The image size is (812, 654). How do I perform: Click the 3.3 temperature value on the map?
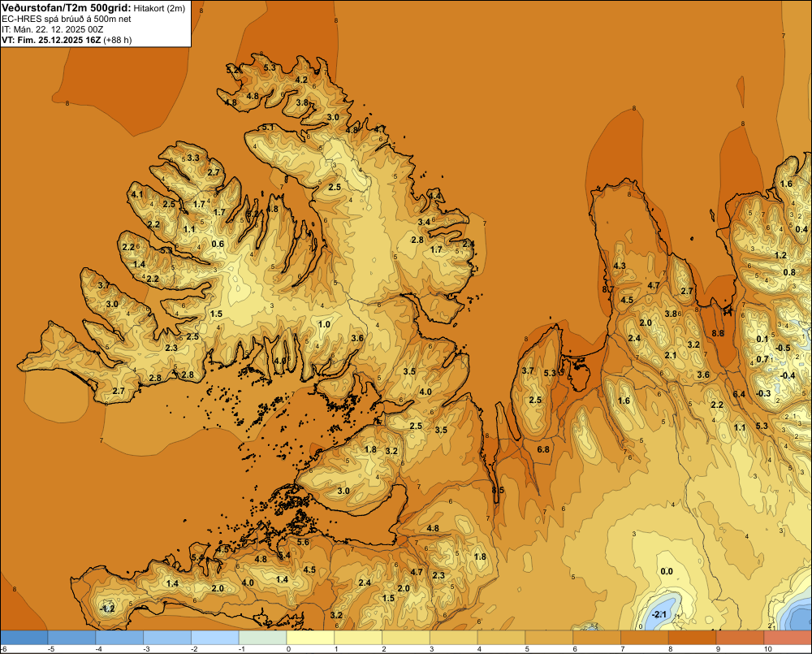point(193,158)
